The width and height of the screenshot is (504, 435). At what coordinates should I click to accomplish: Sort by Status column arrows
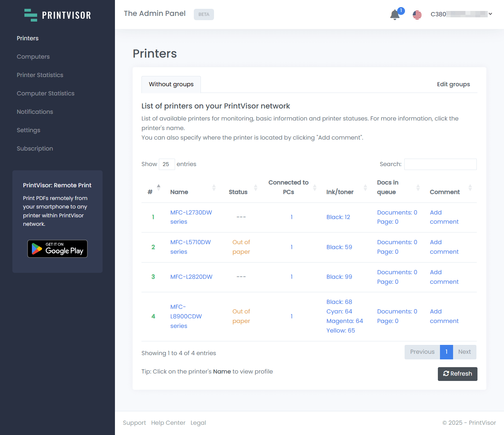(x=256, y=187)
